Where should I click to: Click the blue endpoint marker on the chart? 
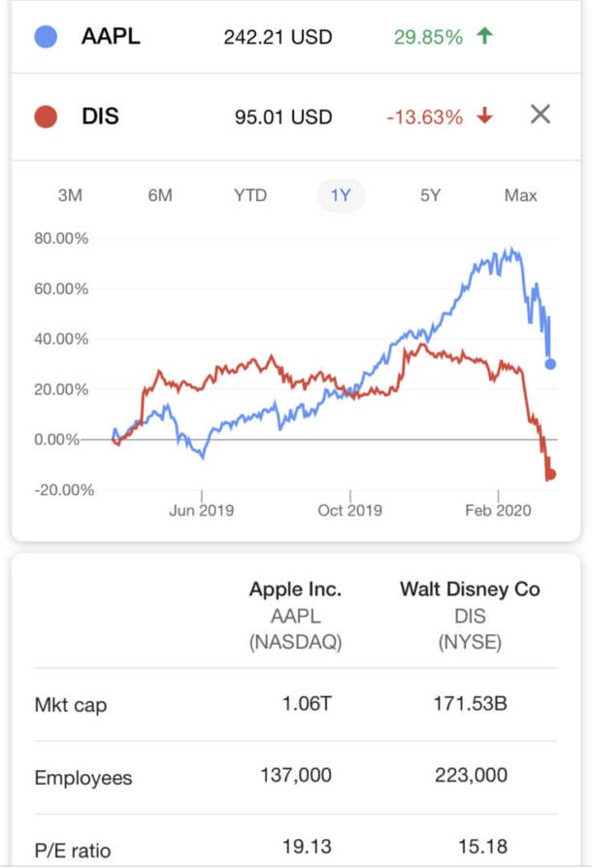point(550,364)
